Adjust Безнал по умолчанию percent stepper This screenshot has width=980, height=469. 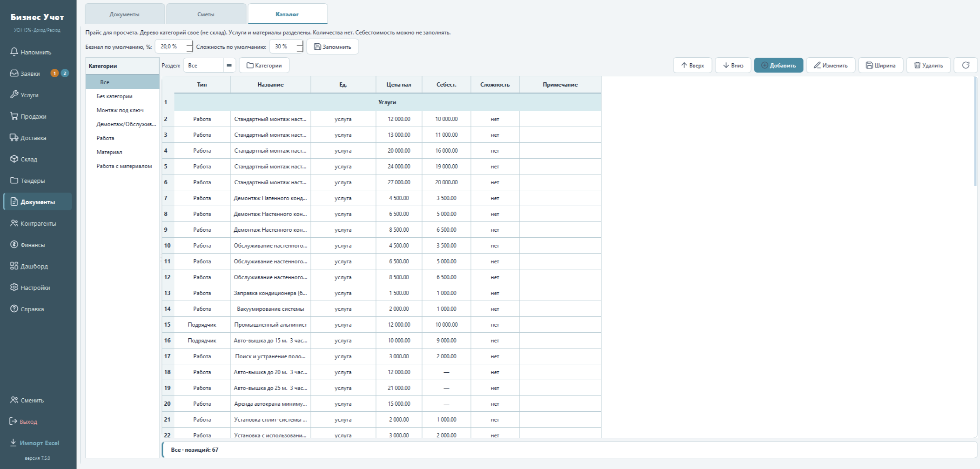pos(189,47)
